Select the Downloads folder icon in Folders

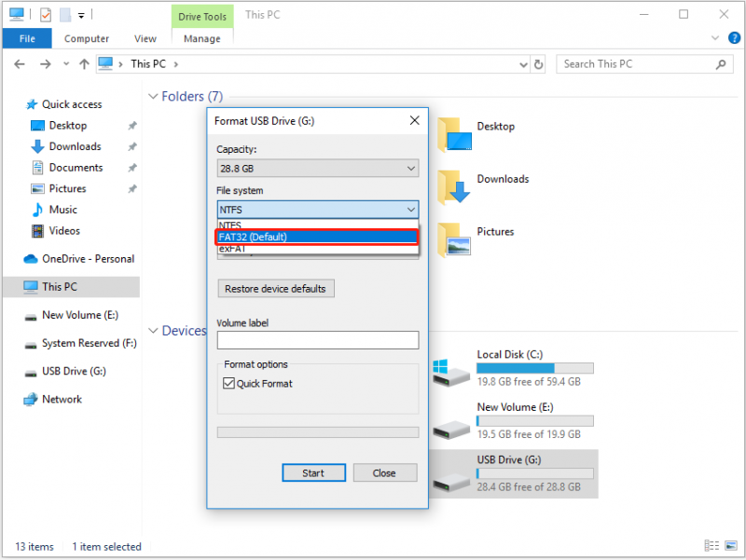pyautogui.click(x=454, y=188)
